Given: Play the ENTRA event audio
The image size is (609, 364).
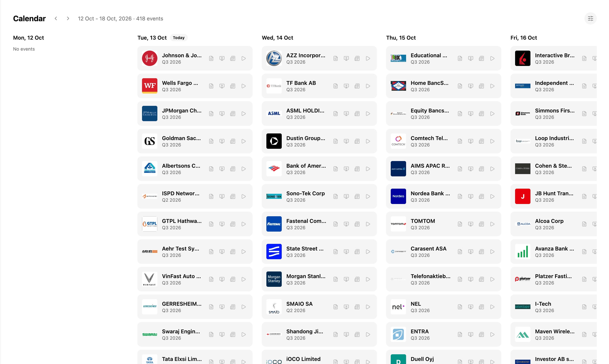Looking at the screenshot, I should click(x=492, y=334).
